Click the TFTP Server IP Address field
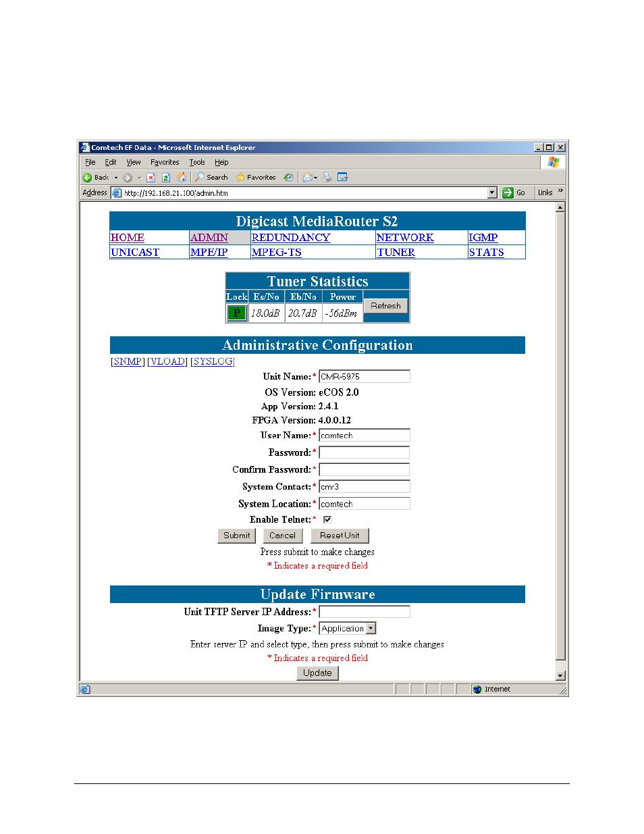 coord(365,612)
